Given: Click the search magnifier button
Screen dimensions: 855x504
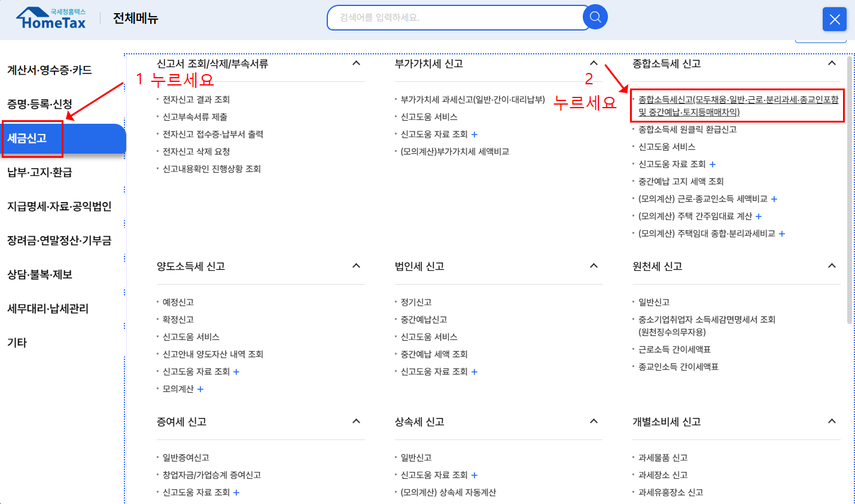Looking at the screenshot, I should 595,17.
